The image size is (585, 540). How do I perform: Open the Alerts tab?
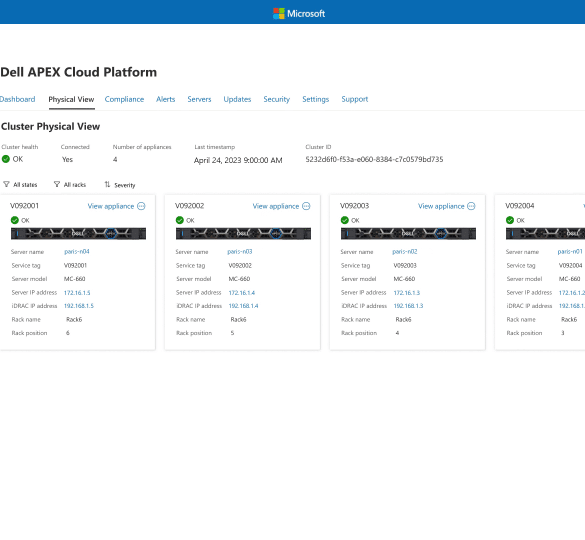click(166, 99)
